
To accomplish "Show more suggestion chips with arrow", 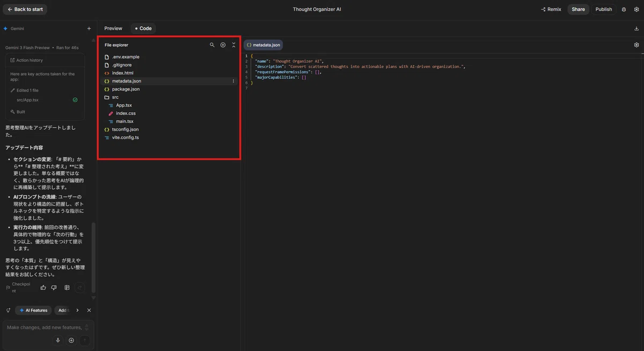I will (77, 310).
